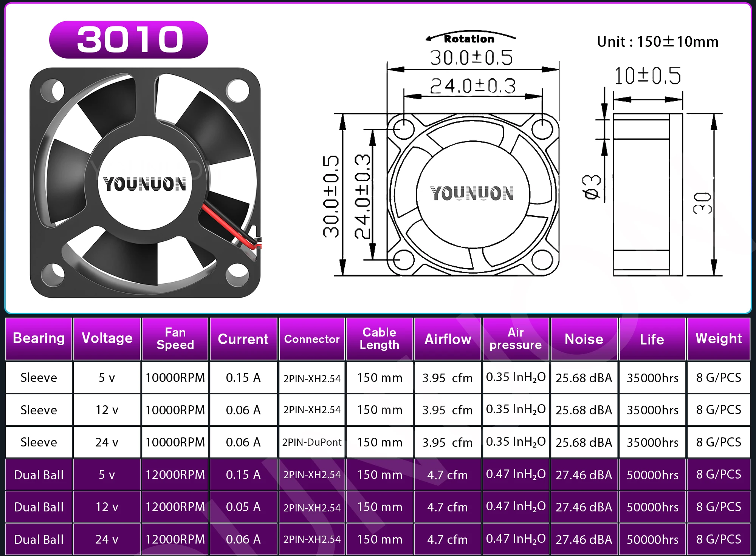Click the Air pressure column header
The image size is (756, 556).
[516, 339]
